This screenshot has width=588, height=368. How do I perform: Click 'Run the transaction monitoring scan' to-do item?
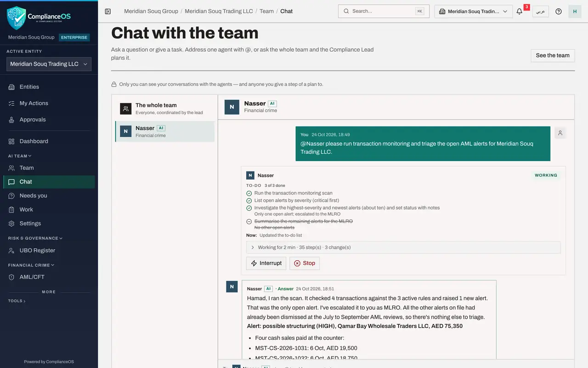(294, 193)
